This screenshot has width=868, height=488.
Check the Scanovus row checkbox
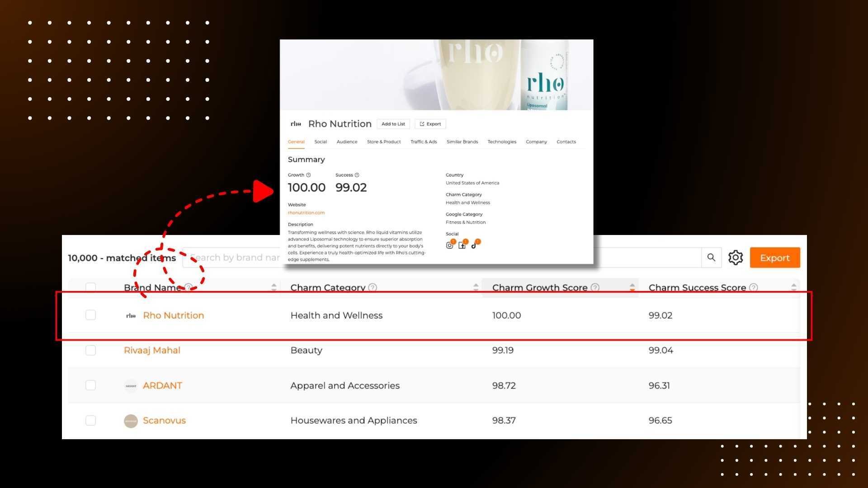[x=90, y=420]
